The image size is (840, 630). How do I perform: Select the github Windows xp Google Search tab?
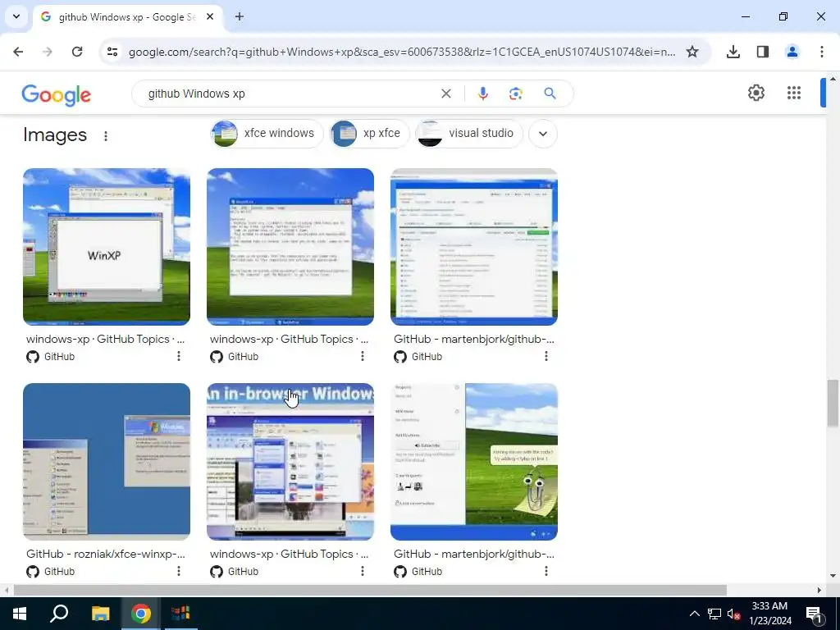pos(127,17)
